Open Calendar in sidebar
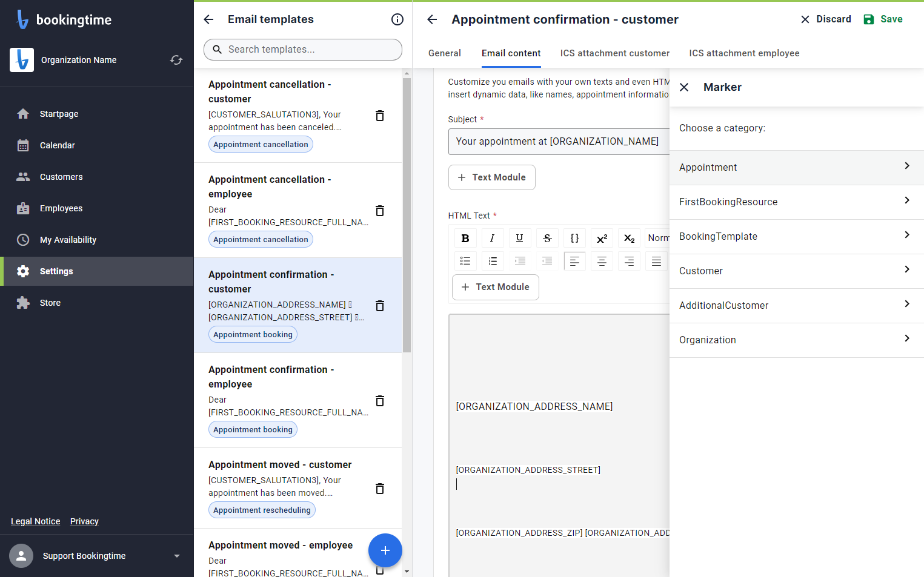 coord(97,145)
